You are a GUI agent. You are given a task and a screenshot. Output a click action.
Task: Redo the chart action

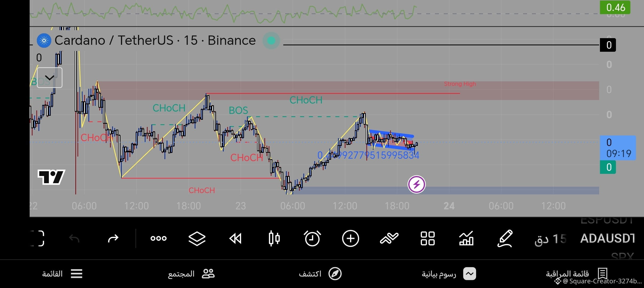tap(113, 238)
